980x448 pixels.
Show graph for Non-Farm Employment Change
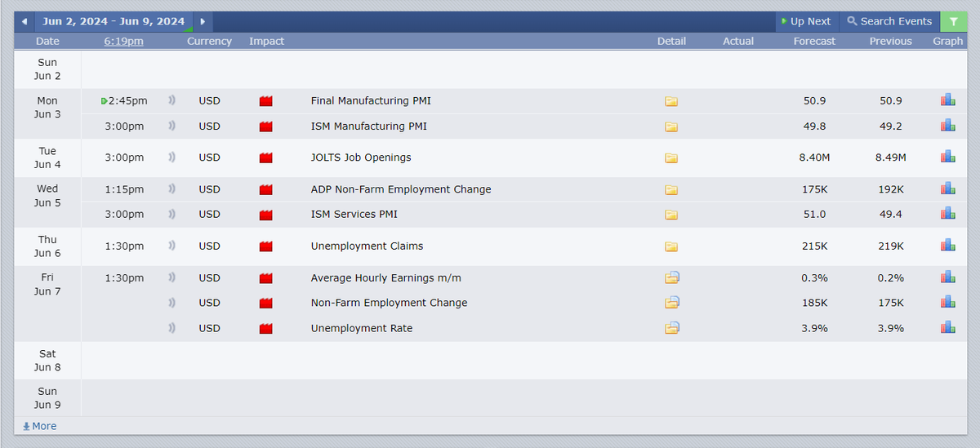tap(948, 302)
